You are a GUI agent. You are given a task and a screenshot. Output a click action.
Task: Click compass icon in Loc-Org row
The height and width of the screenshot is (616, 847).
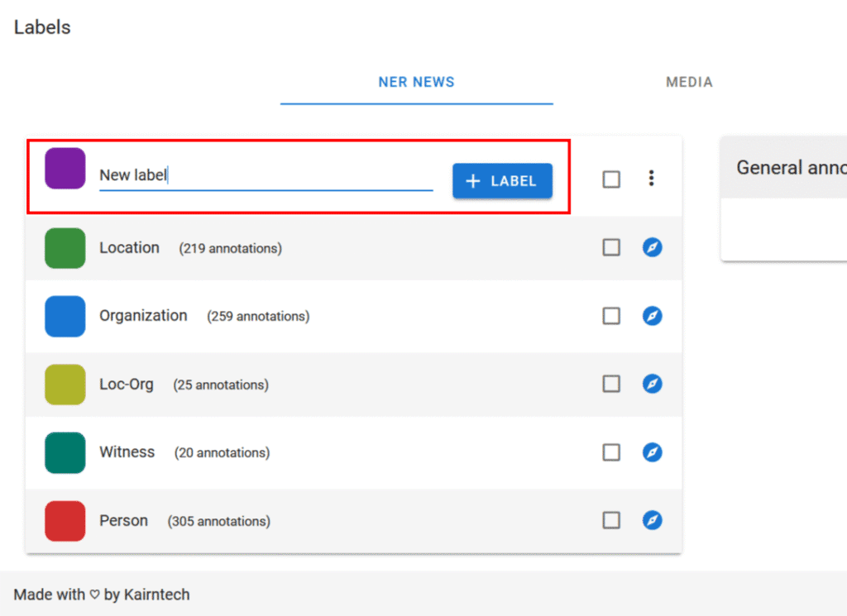(x=652, y=384)
